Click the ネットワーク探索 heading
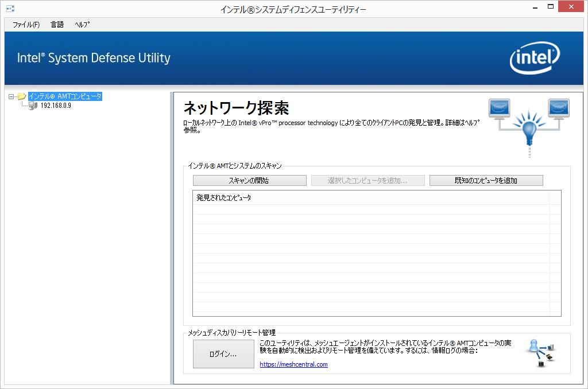 (x=236, y=108)
